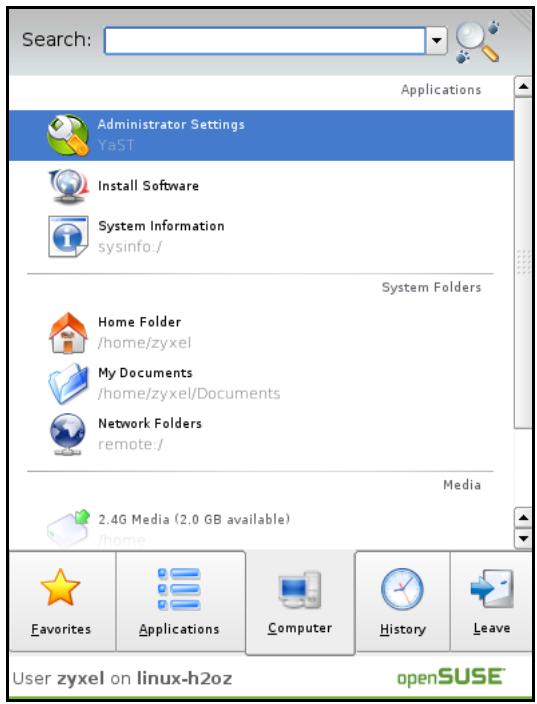537x704 pixels.
Task: Click the scrollbar track handle
Action: (x=523, y=262)
